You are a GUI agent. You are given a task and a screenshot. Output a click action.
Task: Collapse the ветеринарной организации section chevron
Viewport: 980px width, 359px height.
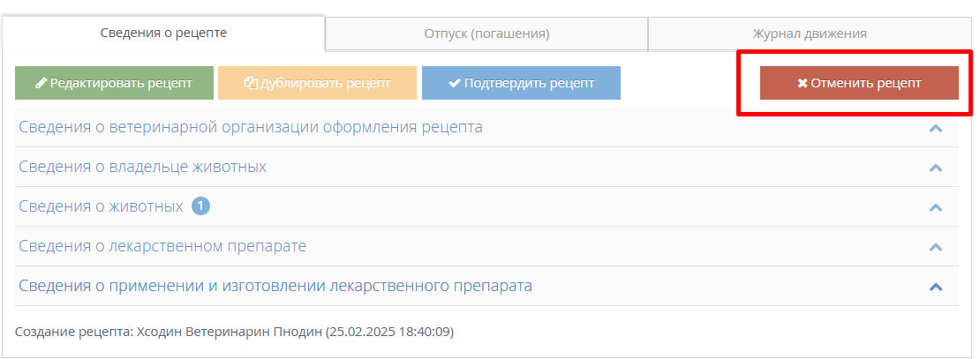936,128
